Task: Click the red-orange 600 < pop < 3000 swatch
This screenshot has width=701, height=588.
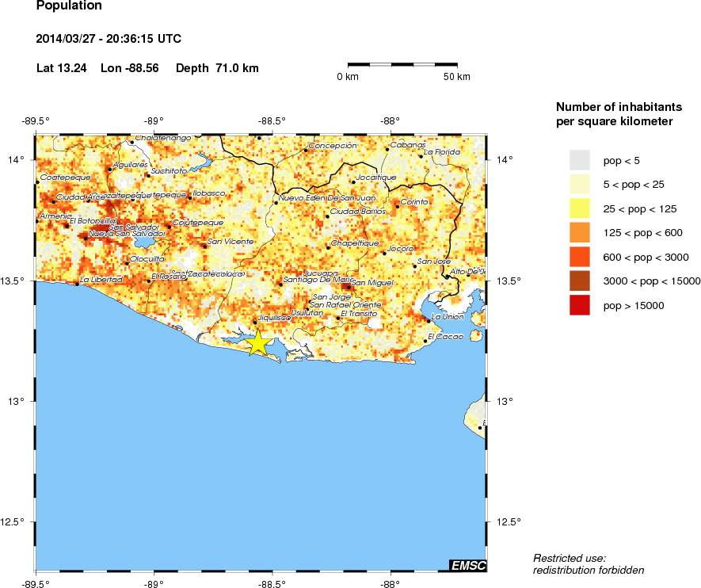Action: coord(580,257)
